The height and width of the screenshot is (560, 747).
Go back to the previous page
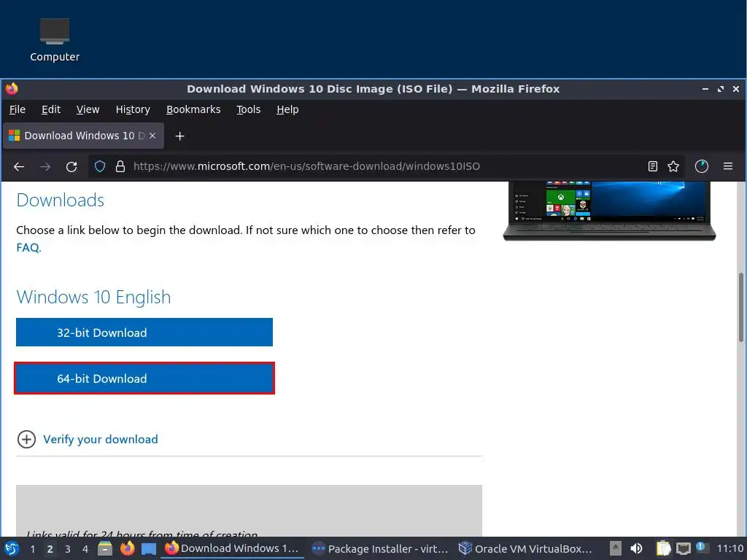[19, 167]
